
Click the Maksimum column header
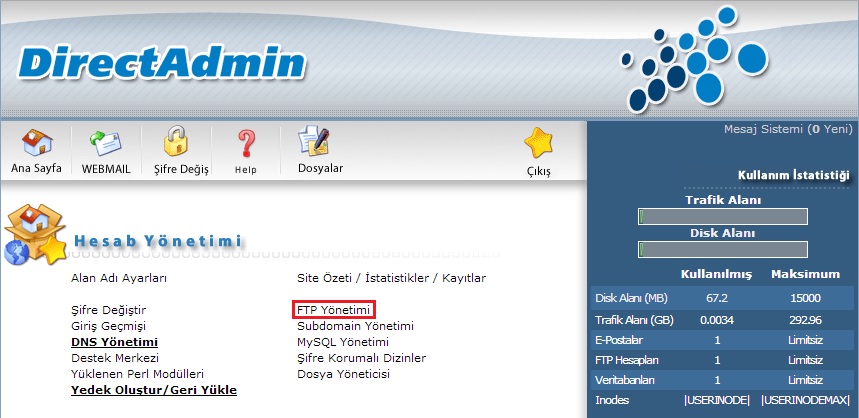805,274
